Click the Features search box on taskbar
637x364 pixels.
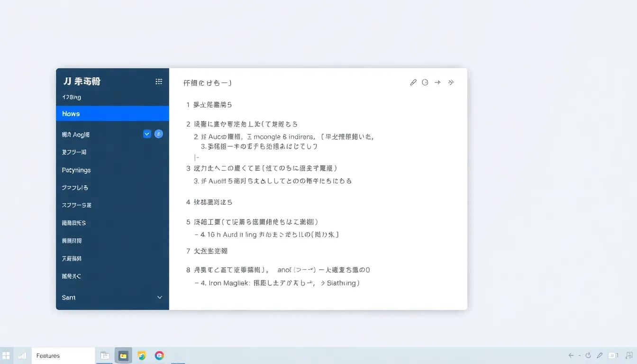pos(63,355)
